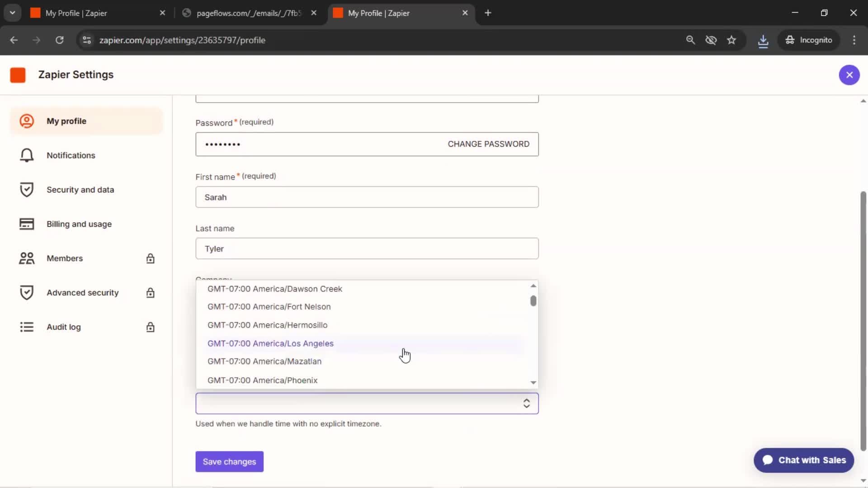Click the Notifications bell icon
Viewport: 868px width, 488px height.
[x=27, y=155]
